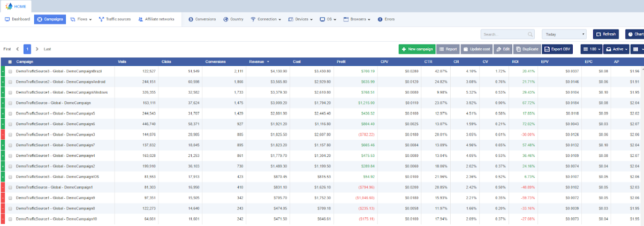This screenshot has width=644, height=226.
Task: Open the Active status filter dropdown
Action: coord(616,49)
